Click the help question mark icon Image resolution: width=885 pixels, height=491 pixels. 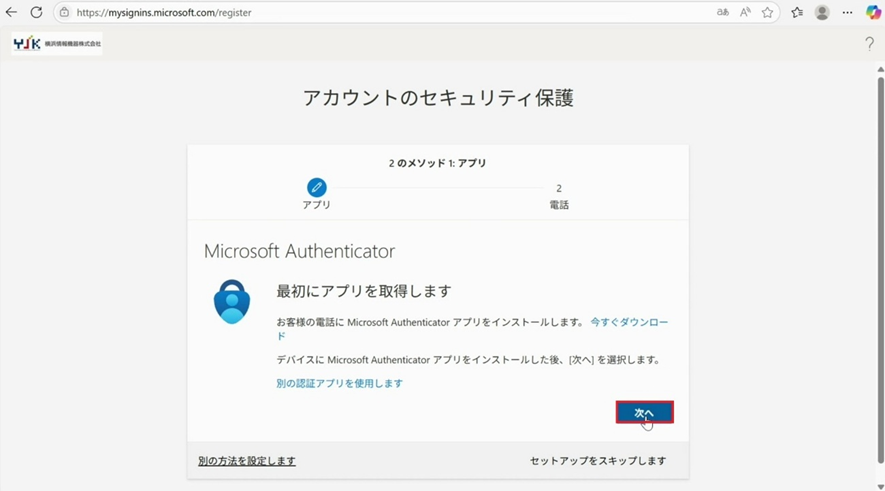click(x=869, y=44)
